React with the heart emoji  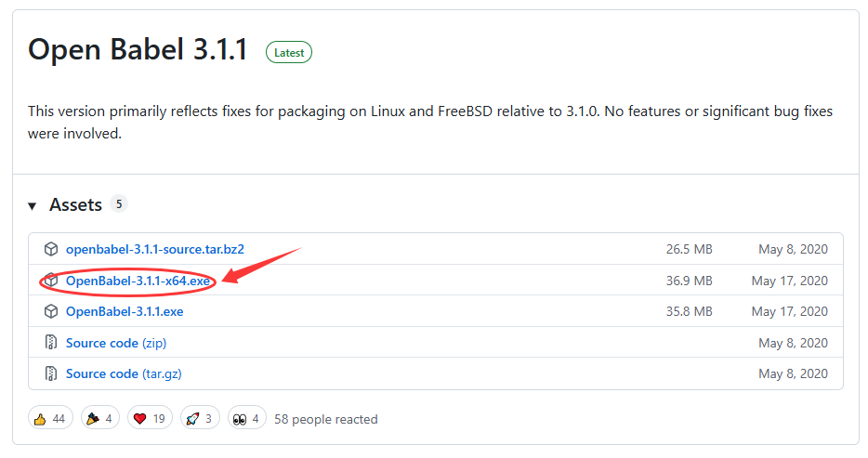coord(150,419)
